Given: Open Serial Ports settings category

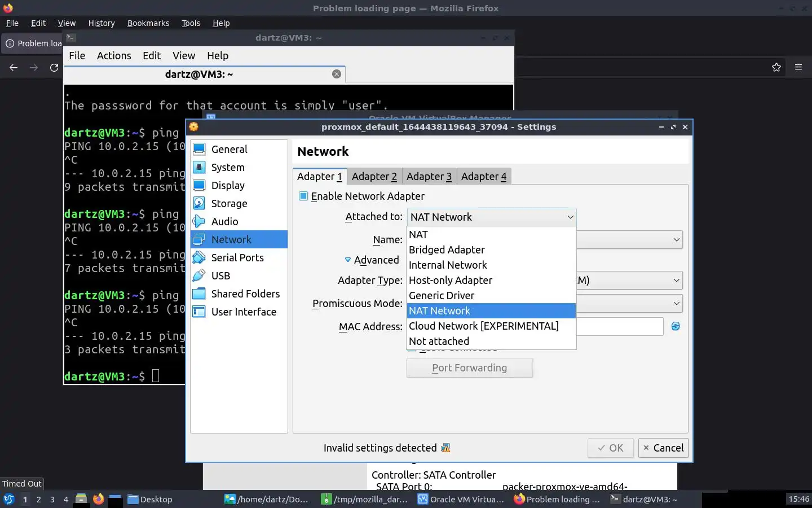Looking at the screenshot, I should 239,257.
